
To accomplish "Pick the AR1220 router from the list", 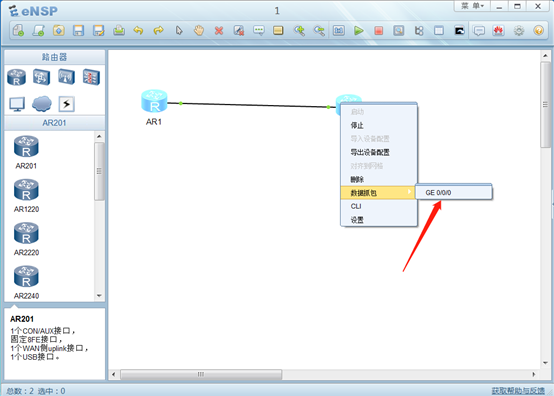I will coord(26,195).
